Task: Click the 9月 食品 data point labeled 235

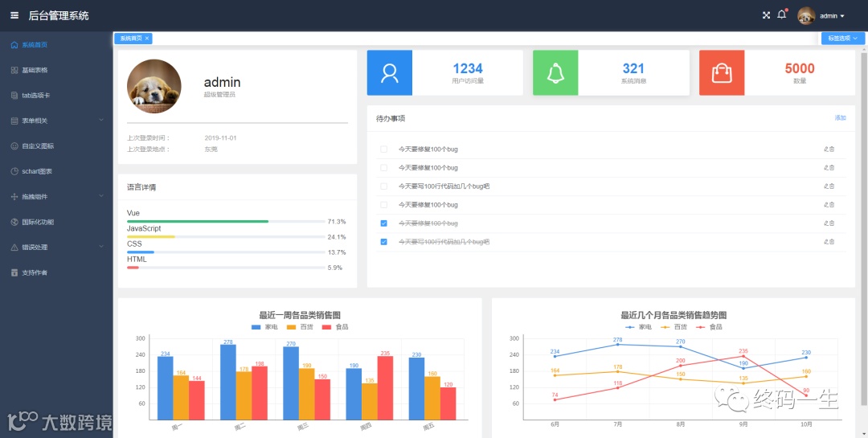Action: [743, 356]
